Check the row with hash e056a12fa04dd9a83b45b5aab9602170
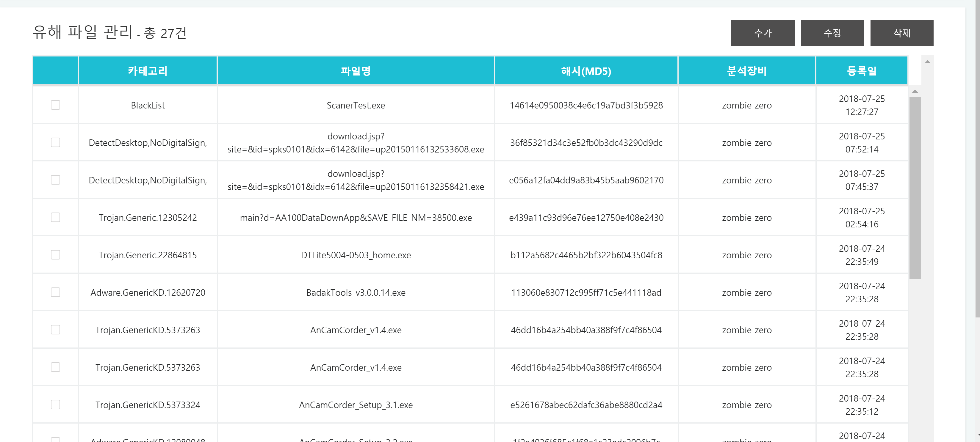Viewport: 980px width, 442px height. [x=56, y=180]
